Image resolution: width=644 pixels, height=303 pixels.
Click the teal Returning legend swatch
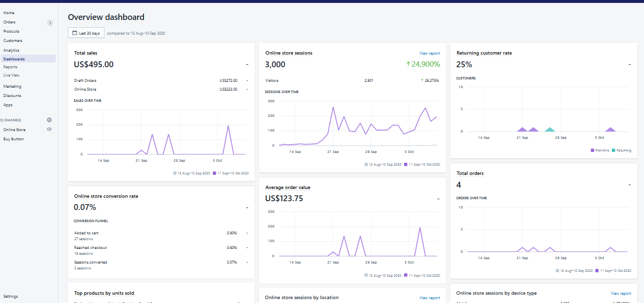pos(614,151)
